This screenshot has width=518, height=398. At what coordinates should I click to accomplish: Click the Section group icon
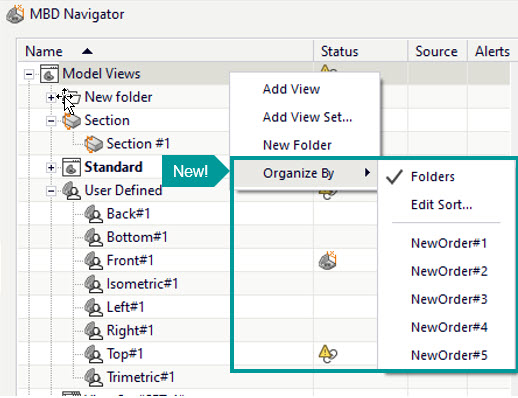pyautogui.click(x=72, y=121)
